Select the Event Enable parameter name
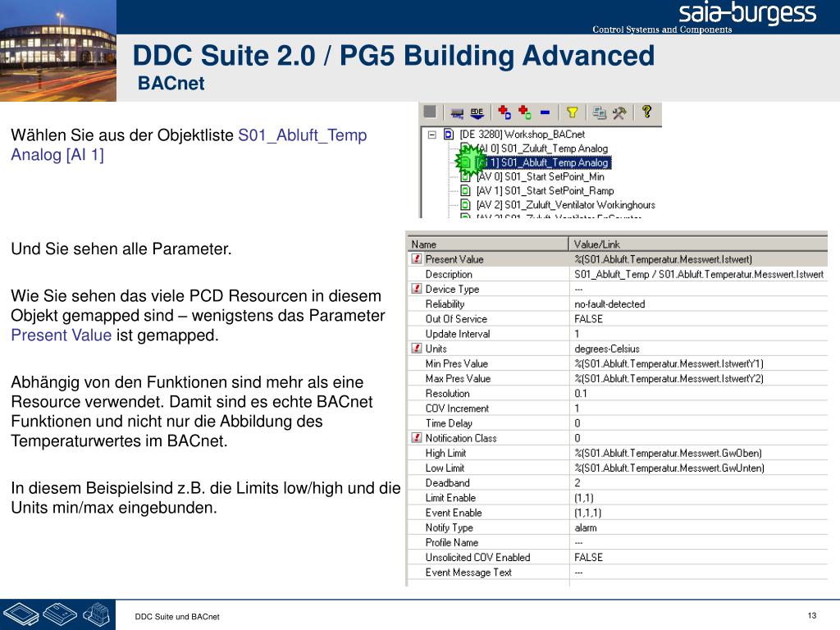This screenshot has height=630, width=840. tap(453, 513)
